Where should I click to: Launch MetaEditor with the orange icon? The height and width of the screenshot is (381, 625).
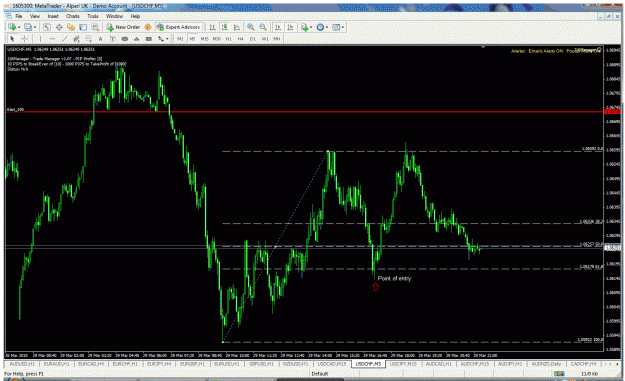point(148,27)
